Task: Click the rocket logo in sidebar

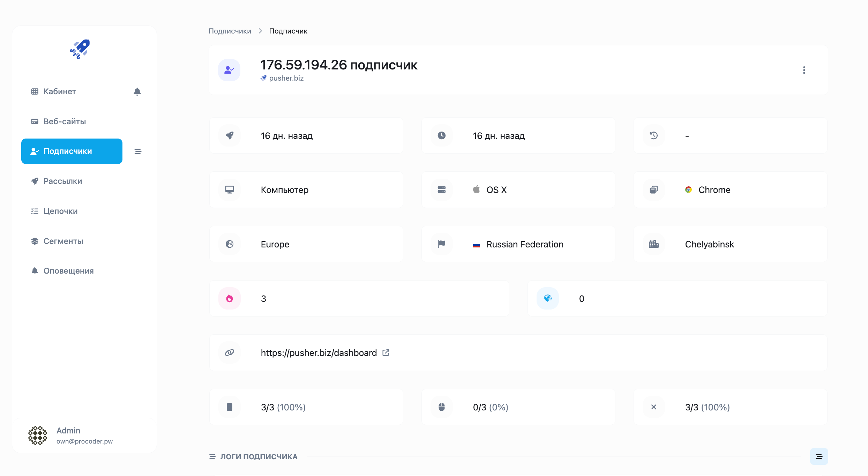Action: (80, 49)
